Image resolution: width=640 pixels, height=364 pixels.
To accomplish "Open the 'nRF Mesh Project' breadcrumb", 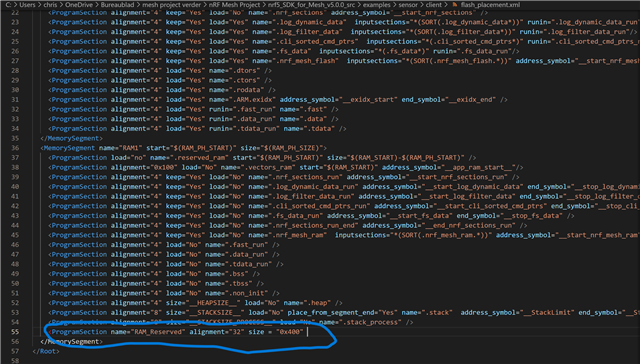I will [x=234, y=5].
